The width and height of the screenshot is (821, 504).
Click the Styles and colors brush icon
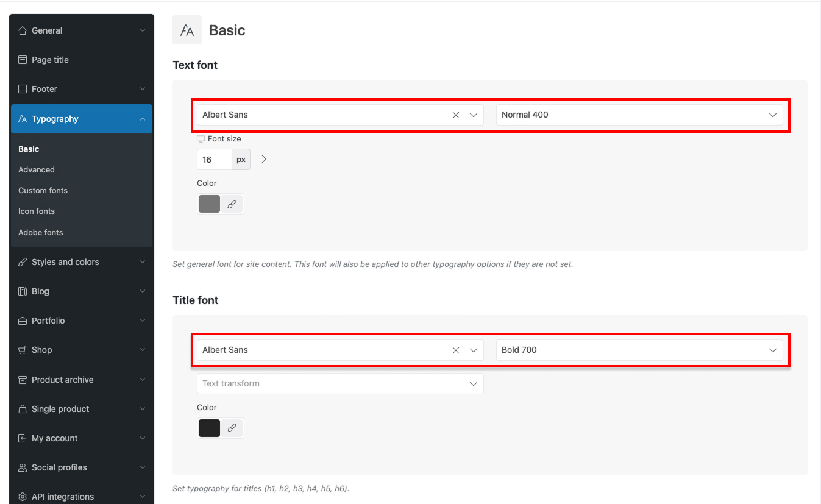(x=23, y=262)
